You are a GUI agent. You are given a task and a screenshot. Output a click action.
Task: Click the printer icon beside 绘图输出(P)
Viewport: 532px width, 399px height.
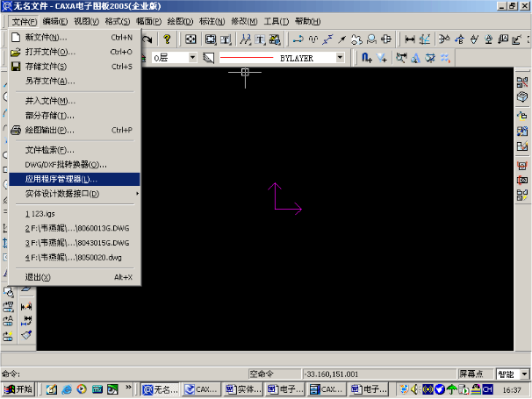pyautogui.click(x=15, y=130)
